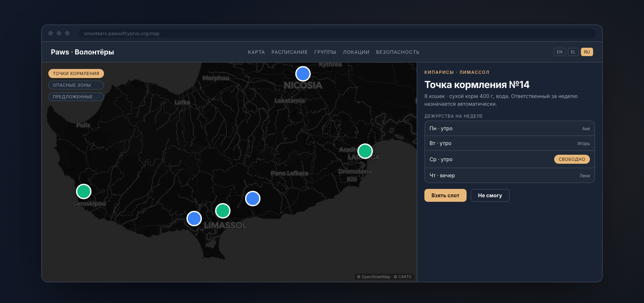Screen dimensions: 644x303
Task: Go to the ГРУППЫ section
Action: [x=325, y=52]
